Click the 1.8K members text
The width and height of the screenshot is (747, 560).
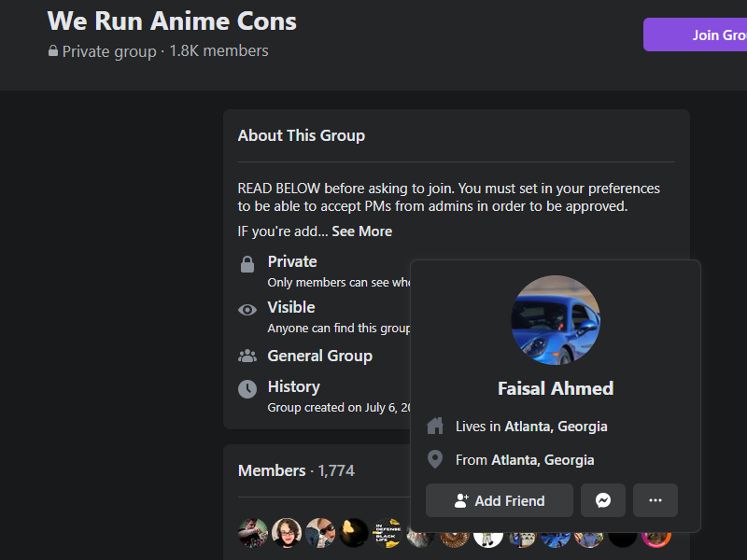(218, 51)
